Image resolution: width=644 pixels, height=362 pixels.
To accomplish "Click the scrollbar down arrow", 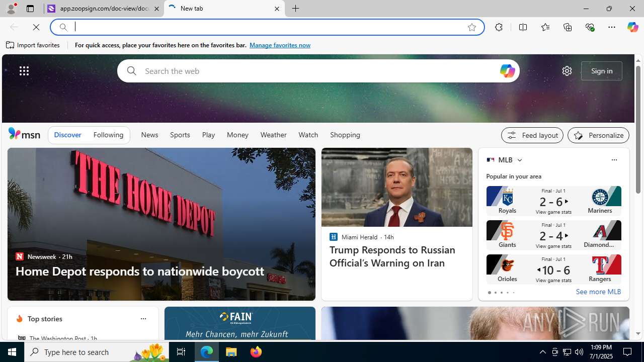I will pos(638,333).
